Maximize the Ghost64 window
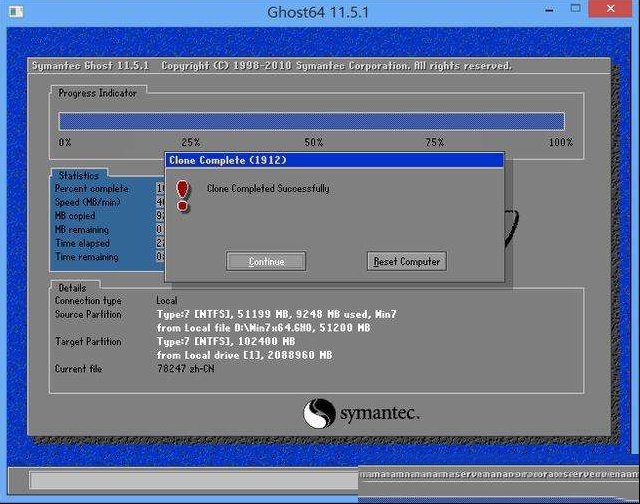 (575, 9)
